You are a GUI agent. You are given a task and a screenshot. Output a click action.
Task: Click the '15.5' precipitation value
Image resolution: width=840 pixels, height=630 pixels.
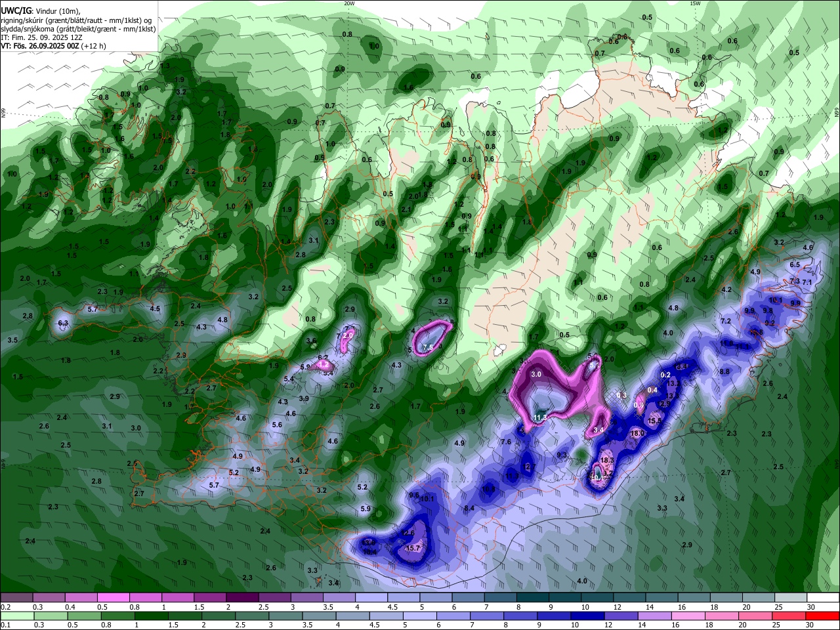tap(654, 421)
